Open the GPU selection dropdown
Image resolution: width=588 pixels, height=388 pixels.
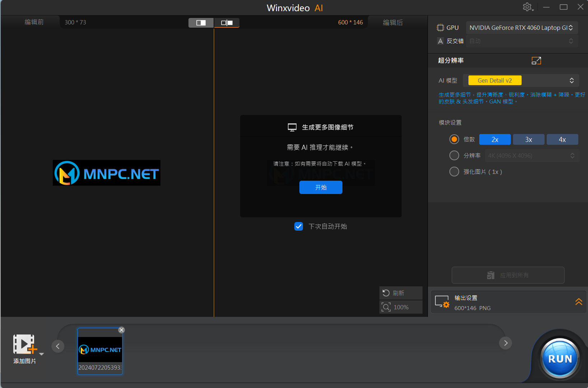coord(522,28)
